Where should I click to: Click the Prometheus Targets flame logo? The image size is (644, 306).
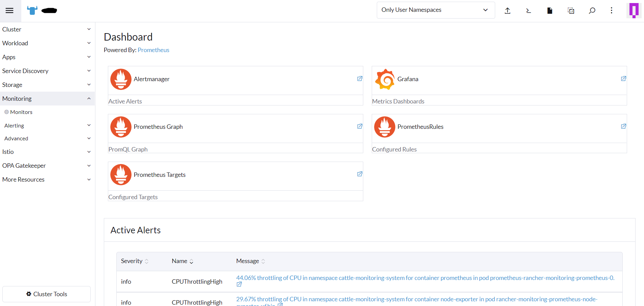coord(121,174)
